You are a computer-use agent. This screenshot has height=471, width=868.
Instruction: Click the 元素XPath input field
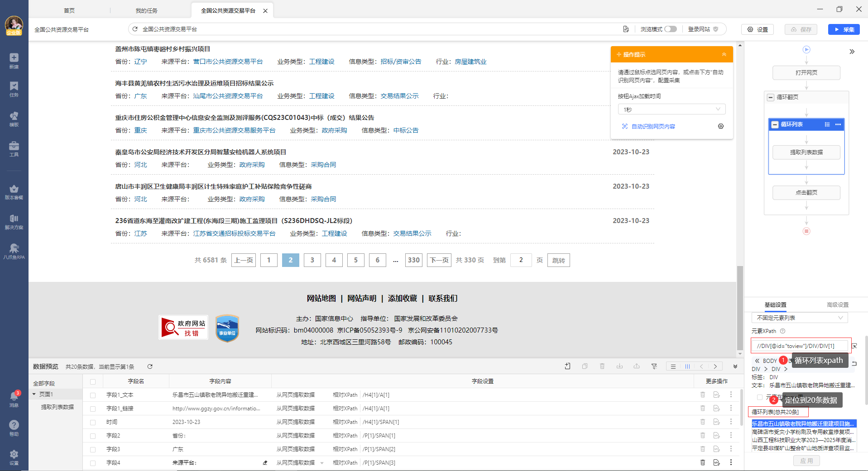click(x=800, y=346)
